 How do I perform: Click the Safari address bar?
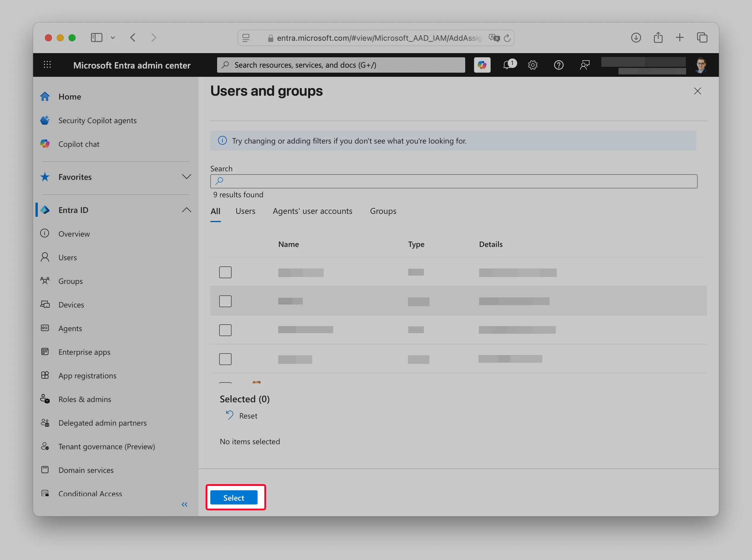tap(375, 38)
